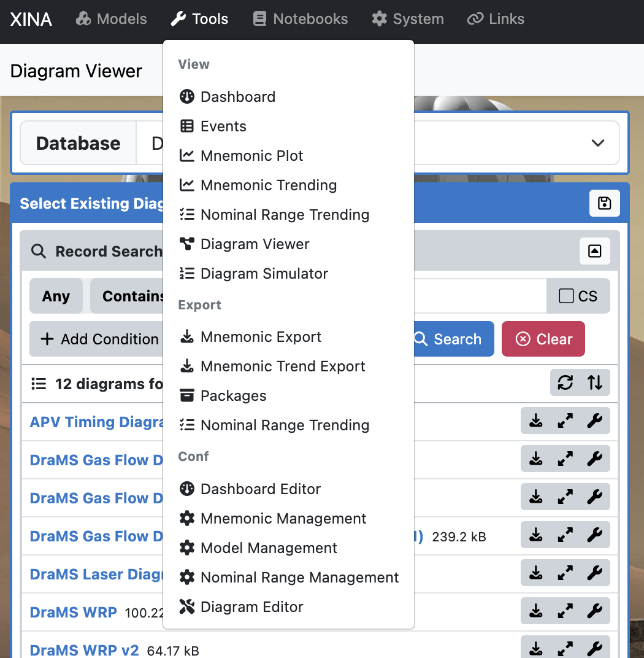Download the APV Timing Diagram file

[x=536, y=420]
